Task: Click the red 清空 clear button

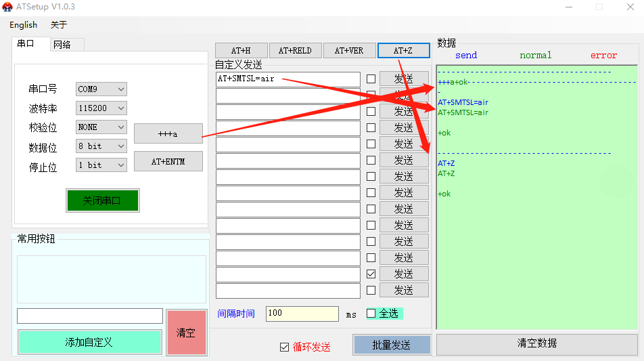Action: [186, 333]
